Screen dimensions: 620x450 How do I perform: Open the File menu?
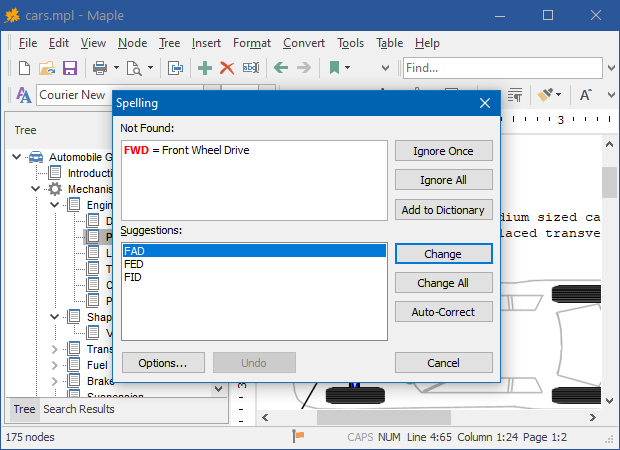28,43
